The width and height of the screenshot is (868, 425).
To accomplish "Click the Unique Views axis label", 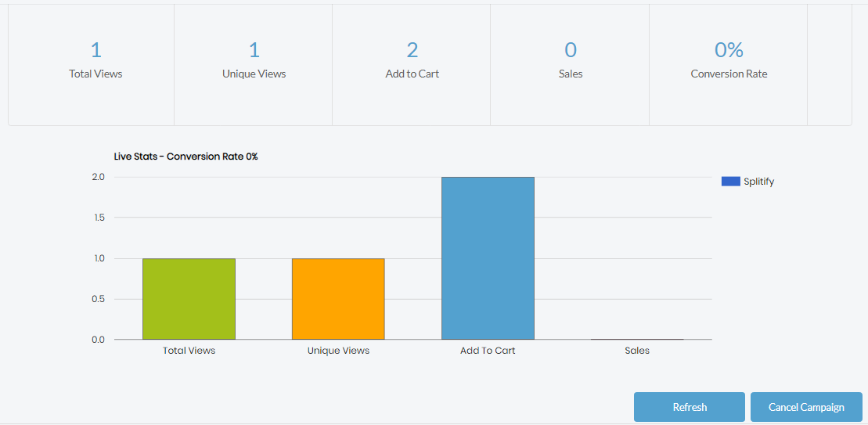I will coord(338,351).
